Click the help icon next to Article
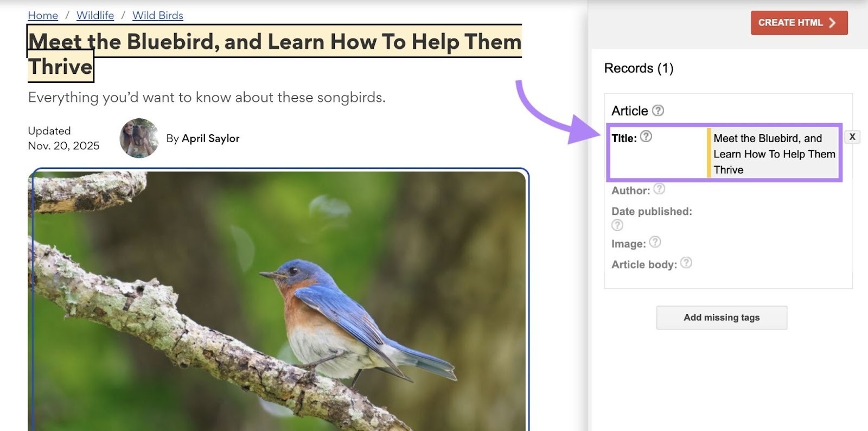This screenshot has height=431, width=868. pos(658,110)
